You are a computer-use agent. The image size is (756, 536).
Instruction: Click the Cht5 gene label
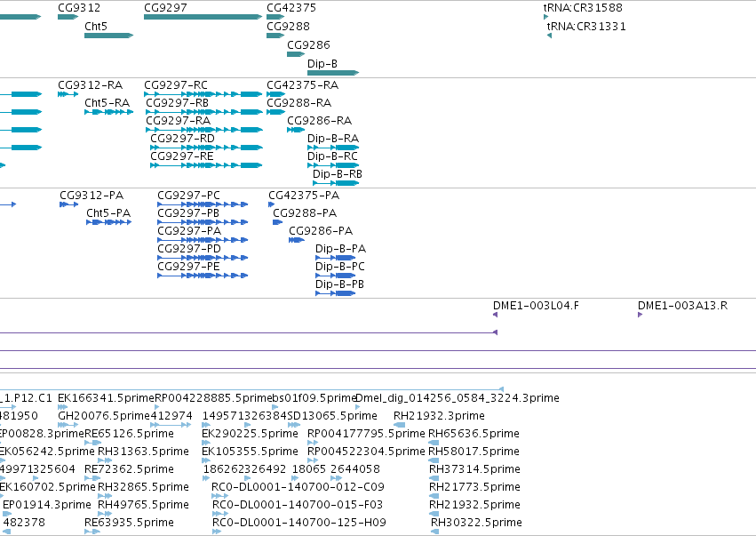click(x=96, y=27)
